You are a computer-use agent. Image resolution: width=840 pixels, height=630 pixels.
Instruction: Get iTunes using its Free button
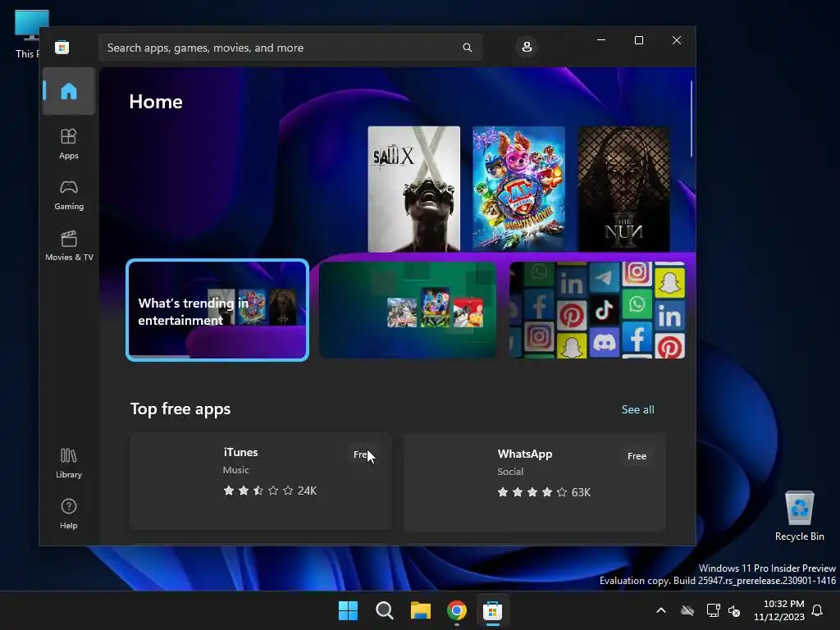363,454
